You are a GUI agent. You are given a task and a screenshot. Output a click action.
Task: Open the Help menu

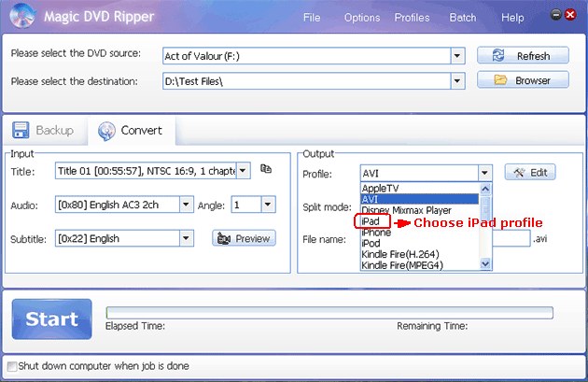tap(512, 18)
